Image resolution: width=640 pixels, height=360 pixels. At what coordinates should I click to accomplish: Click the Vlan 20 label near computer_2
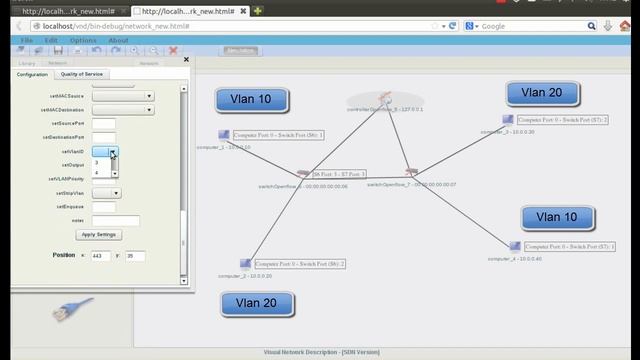(257, 304)
